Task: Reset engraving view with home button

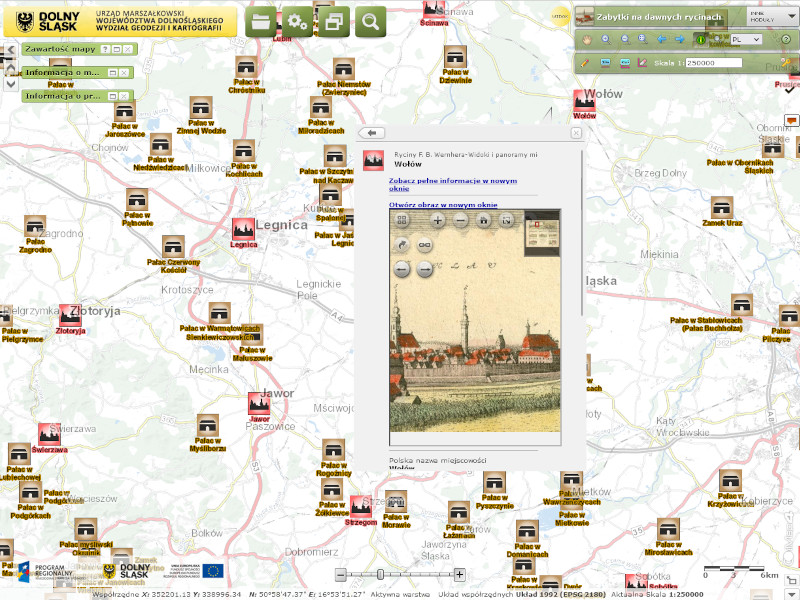Action: [x=484, y=220]
